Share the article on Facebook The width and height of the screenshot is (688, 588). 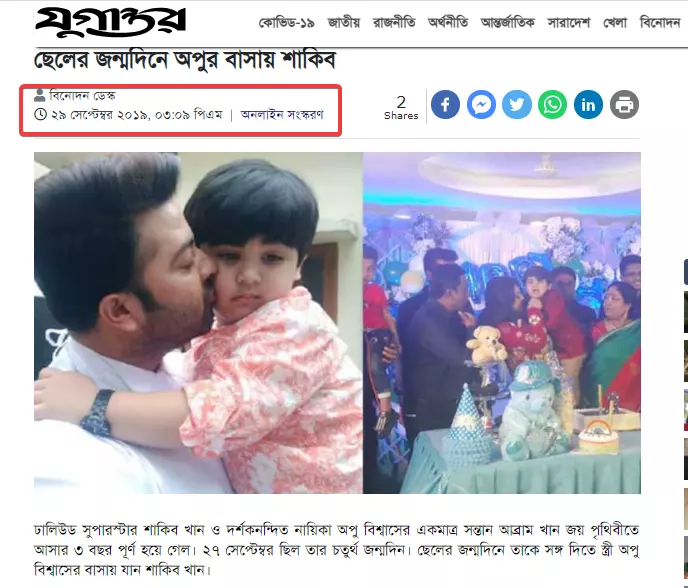(445, 104)
